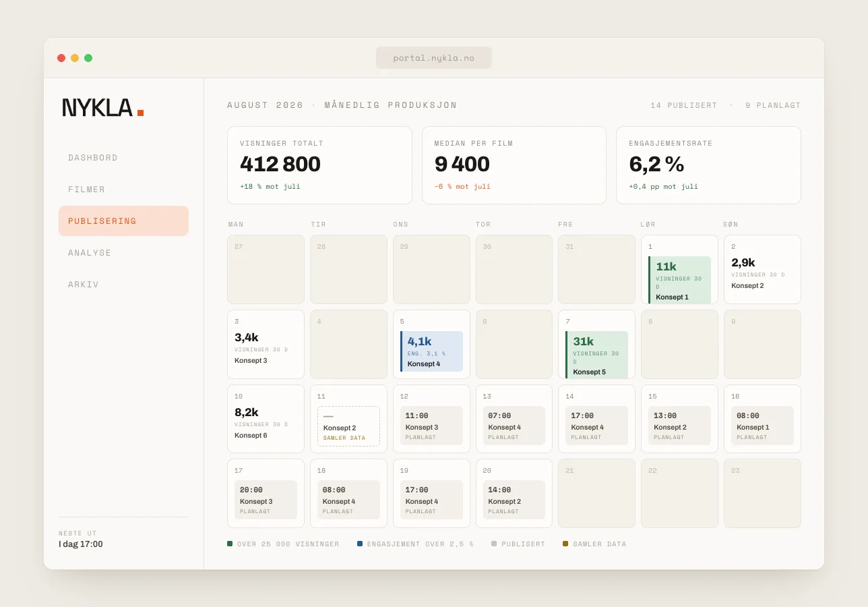
Task: Select the 11:00 Konsept 3 slot on day 12
Action: pyautogui.click(x=431, y=426)
